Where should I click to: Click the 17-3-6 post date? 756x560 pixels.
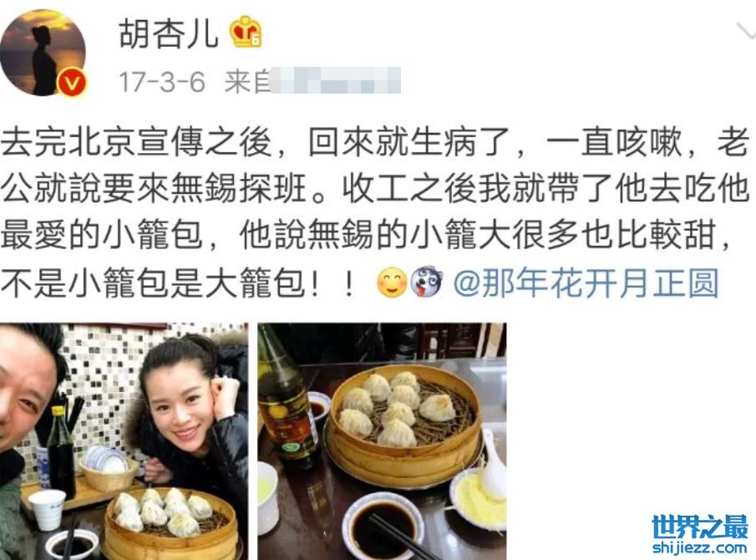pos(162,82)
